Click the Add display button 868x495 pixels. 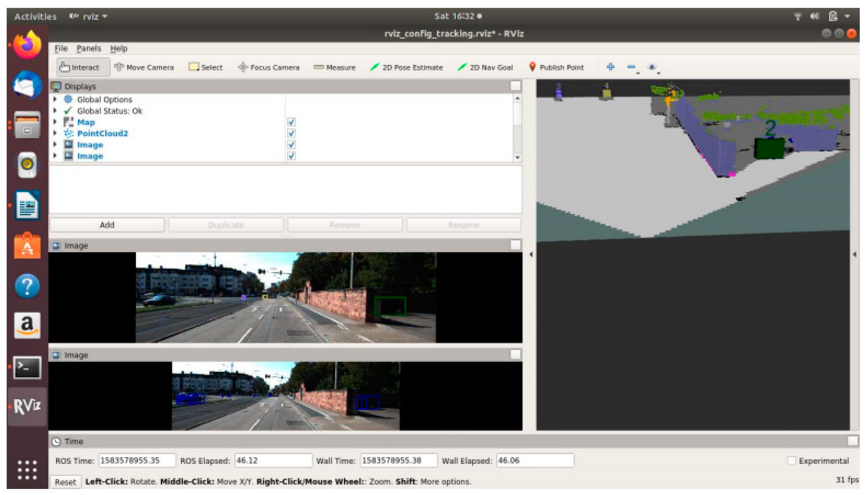[107, 225]
